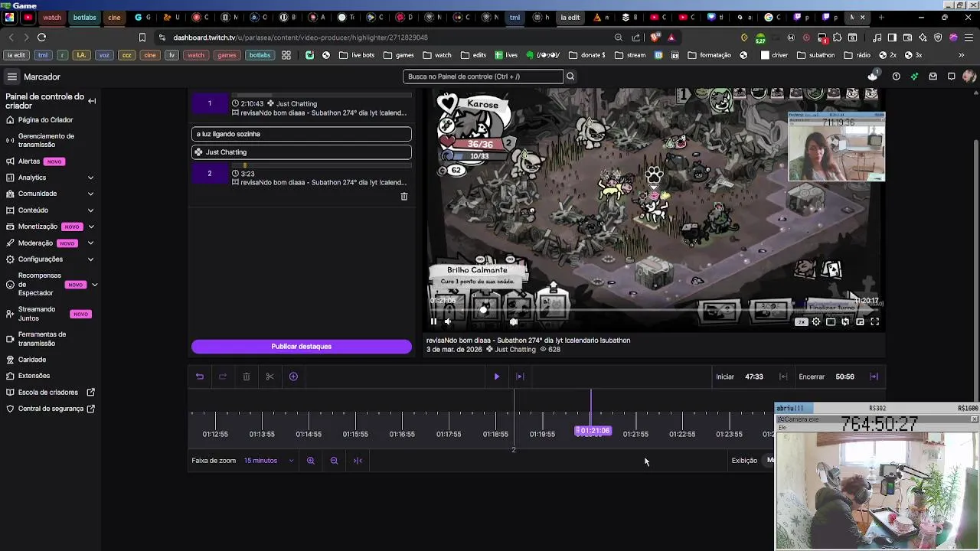The width and height of the screenshot is (980, 551).
Task: Zoom in on the timeline
Action: 311,461
